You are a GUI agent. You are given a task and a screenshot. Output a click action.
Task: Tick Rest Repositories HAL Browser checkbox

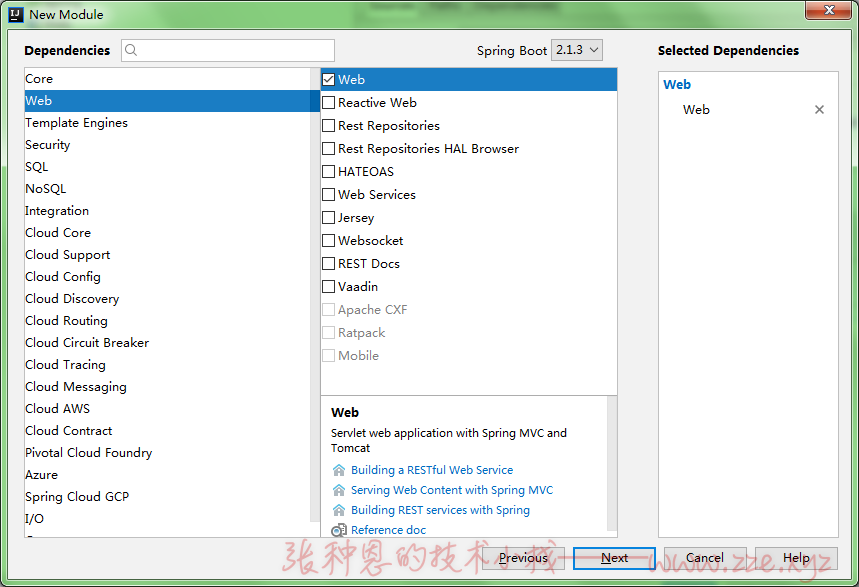(x=329, y=149)
